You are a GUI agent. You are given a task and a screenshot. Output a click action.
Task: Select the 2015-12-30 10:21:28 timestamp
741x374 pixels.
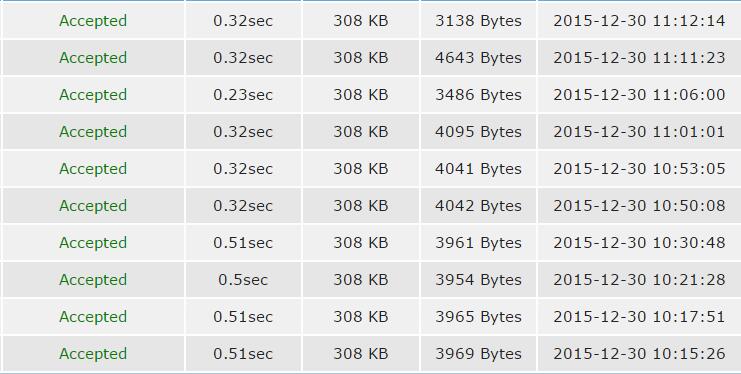pyautogui.click(x=639, y=279)
